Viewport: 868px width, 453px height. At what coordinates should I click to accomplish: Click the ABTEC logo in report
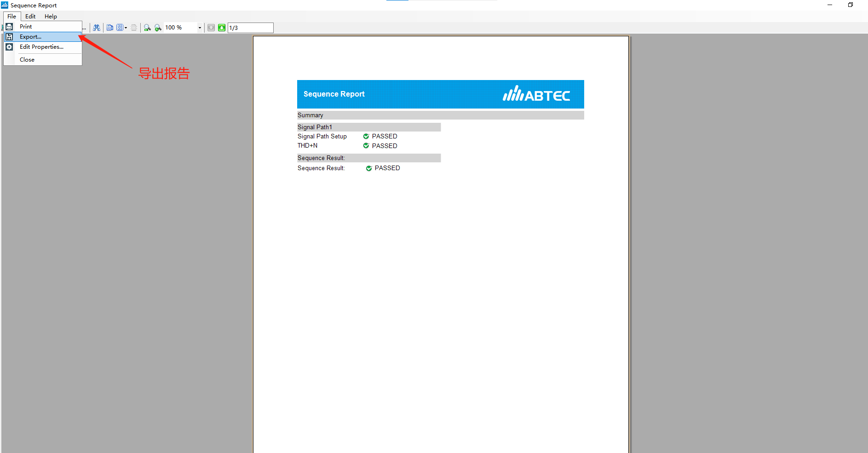[x=536, y=94]
